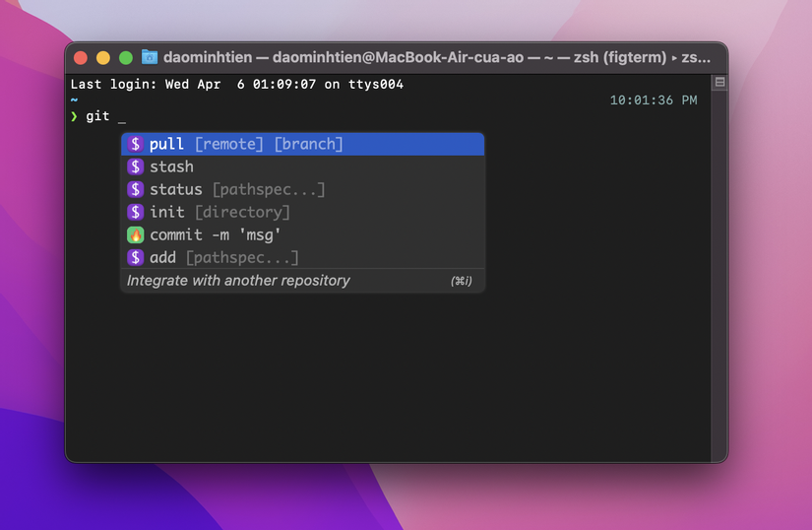Click the status row dollar icon
This screenshot has height=530, width=812.
tap(135, 189)
